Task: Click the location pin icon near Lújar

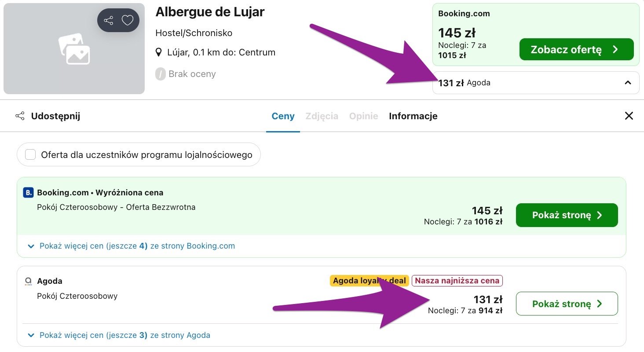Action: point(159,53)
